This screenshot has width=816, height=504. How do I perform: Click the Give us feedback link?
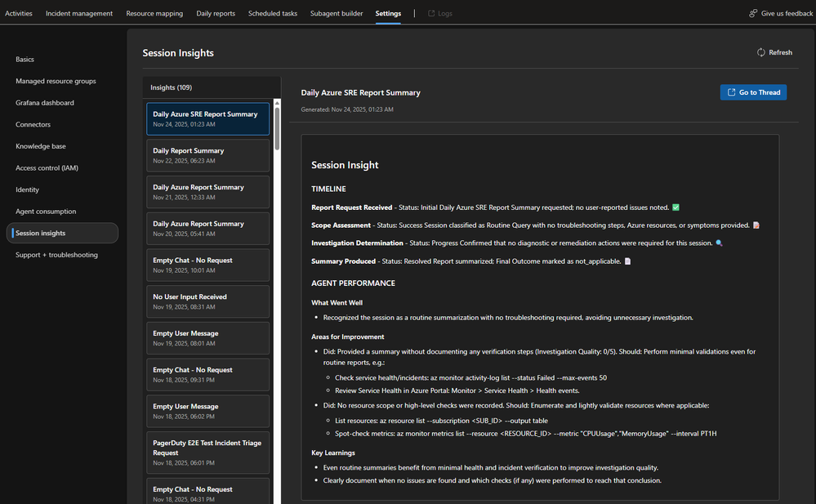click(x=781, y=14)
